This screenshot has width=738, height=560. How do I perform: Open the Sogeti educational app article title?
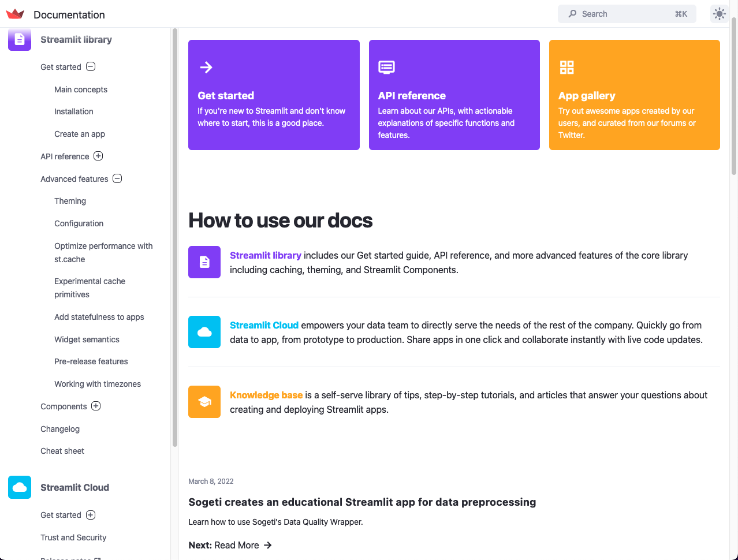(362, 502)
